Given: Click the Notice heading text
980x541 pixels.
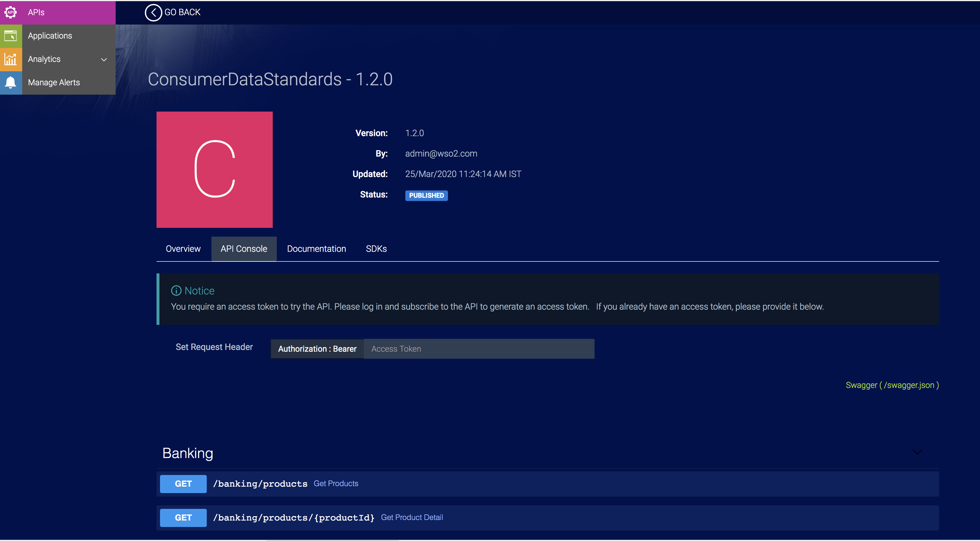Looking at the screenshot, I should point(199,291).
